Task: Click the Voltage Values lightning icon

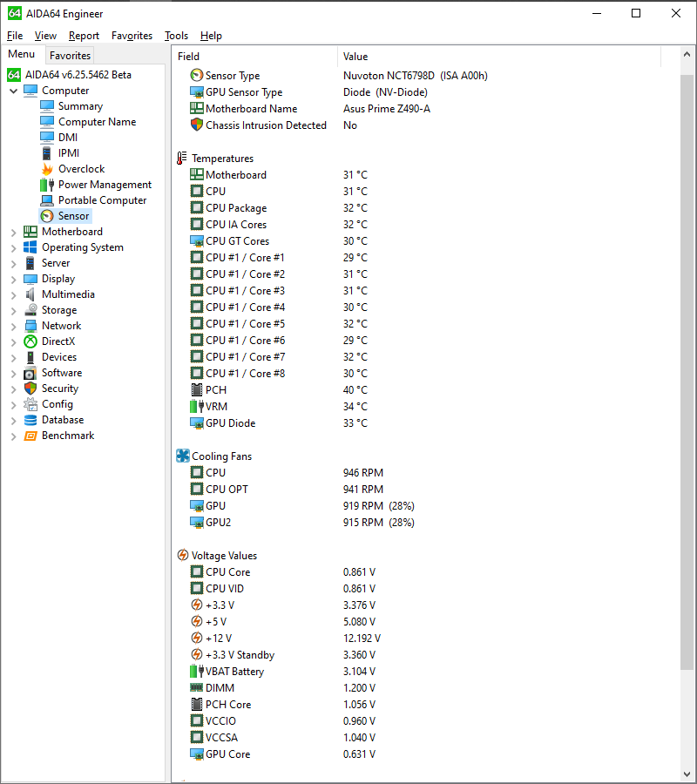Action: click(183, 556)
